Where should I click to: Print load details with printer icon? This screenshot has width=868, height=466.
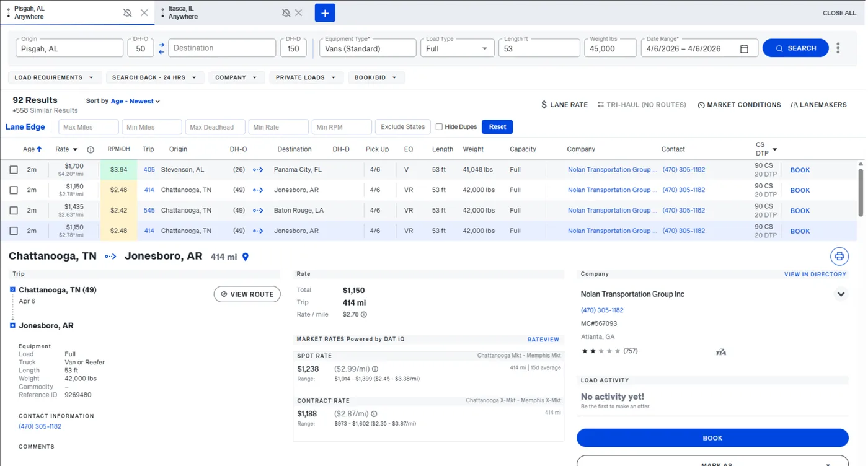[x=839, y=256]
